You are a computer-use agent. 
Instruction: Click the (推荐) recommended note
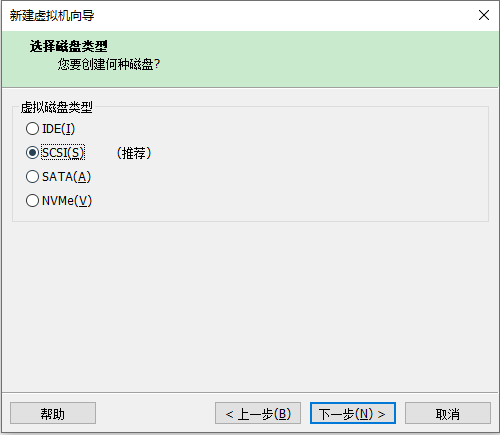pyautogui.click(x=134, y=153)
